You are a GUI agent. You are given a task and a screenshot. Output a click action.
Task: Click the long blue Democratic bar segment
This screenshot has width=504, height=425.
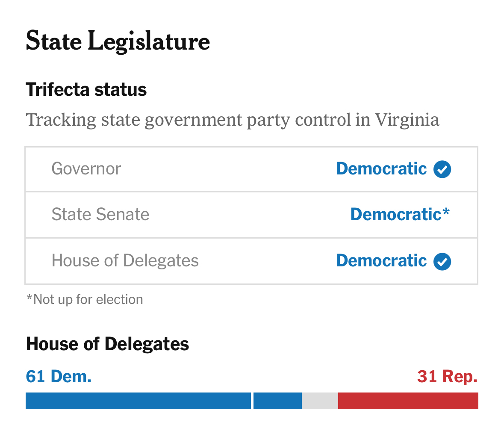[x=138, y=401]
